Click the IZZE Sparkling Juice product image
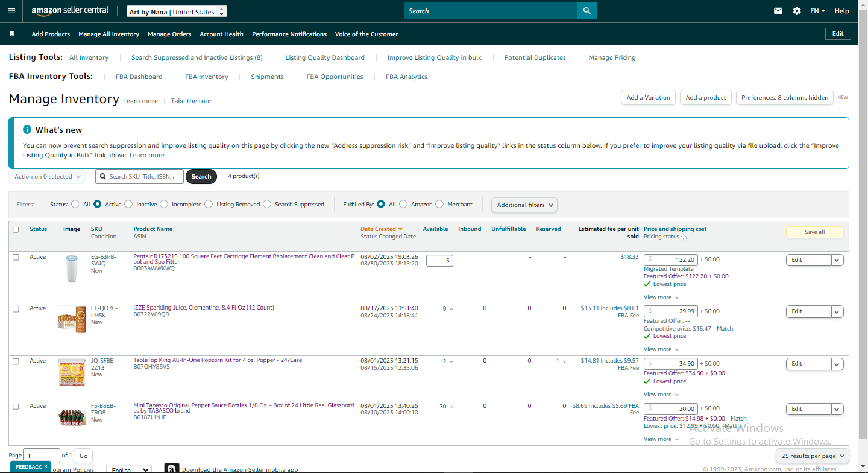868x473 pixels. [72, 320]
